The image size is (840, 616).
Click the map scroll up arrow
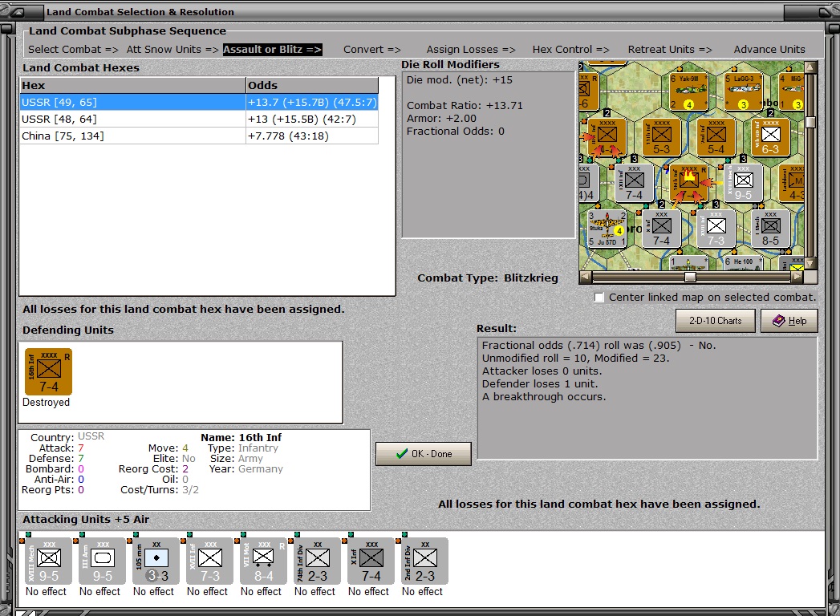point(810,67)
